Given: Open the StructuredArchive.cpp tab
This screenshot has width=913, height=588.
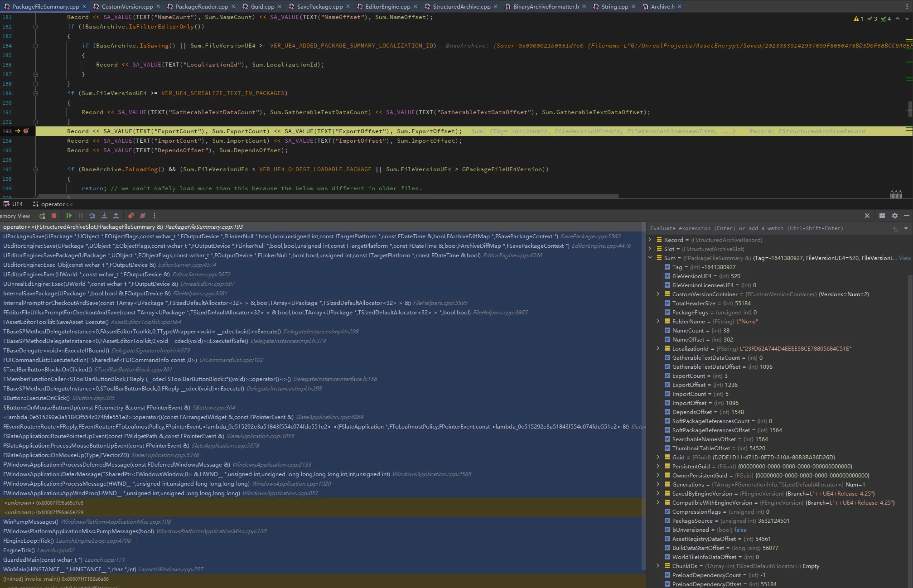Looking at the screenshot, I should coord(461,7).
